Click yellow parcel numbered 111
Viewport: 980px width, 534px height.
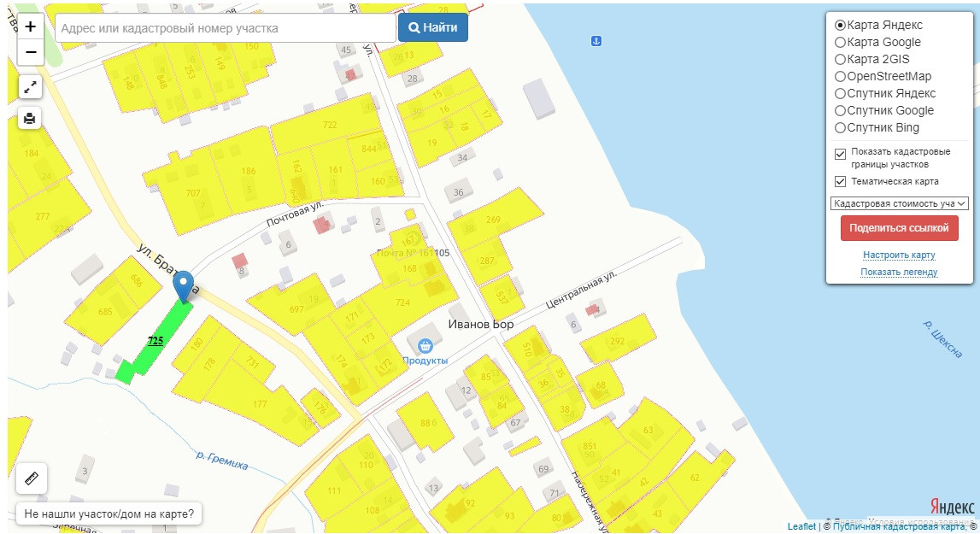(x=334, y=491)
